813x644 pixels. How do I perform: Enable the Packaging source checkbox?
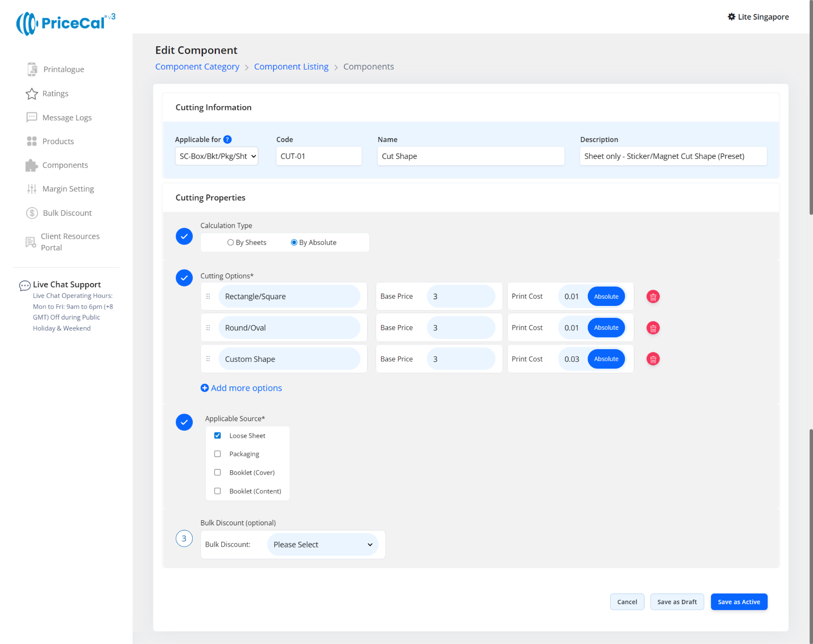218,454
